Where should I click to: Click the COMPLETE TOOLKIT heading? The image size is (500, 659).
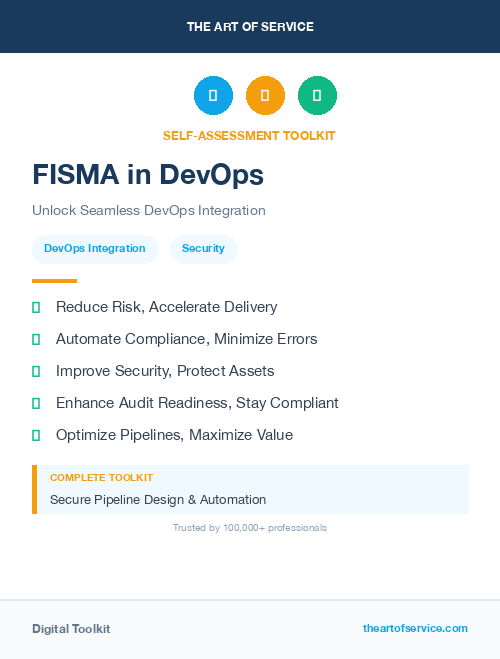[101, 477]
